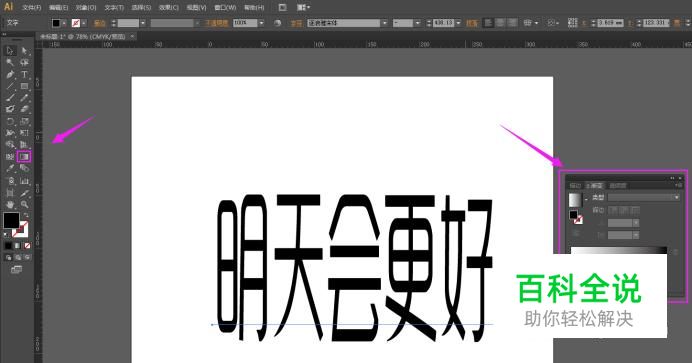Click the orange 不透明度 opacity link
Screen dimensions: 692x363
pos(216,23)
